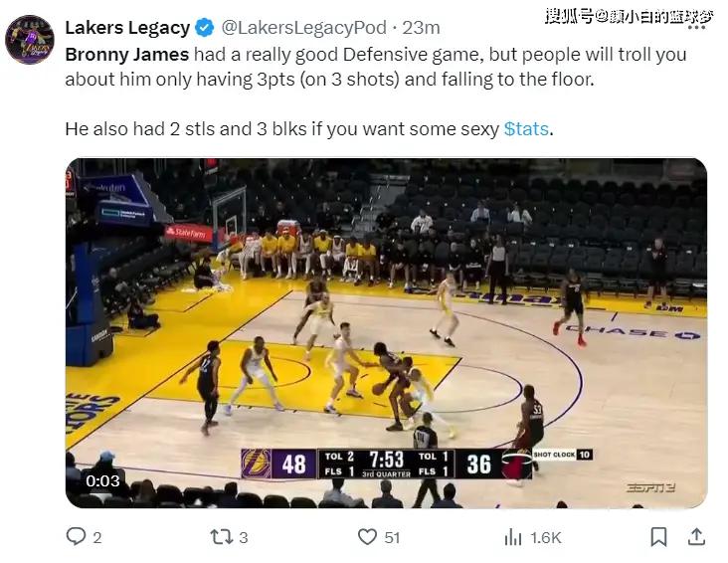Screen dimensions: 728x563
Task: Click the reply count of 2
Action: click(x=97, y=538)
